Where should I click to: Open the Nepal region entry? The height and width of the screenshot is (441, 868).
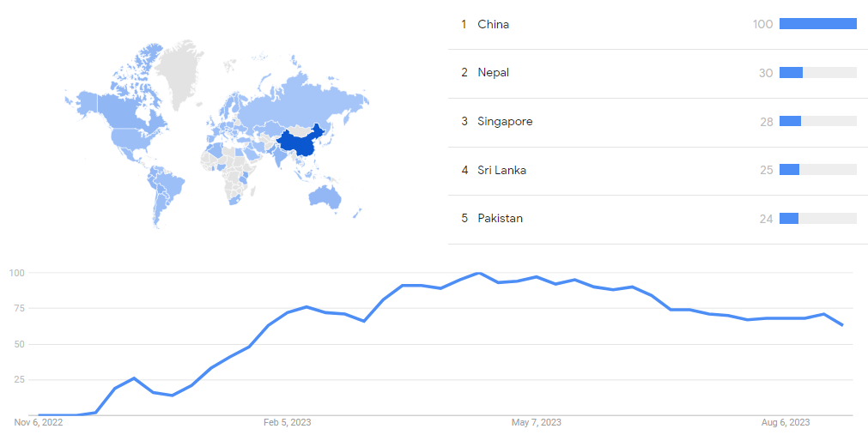point(494,73)
